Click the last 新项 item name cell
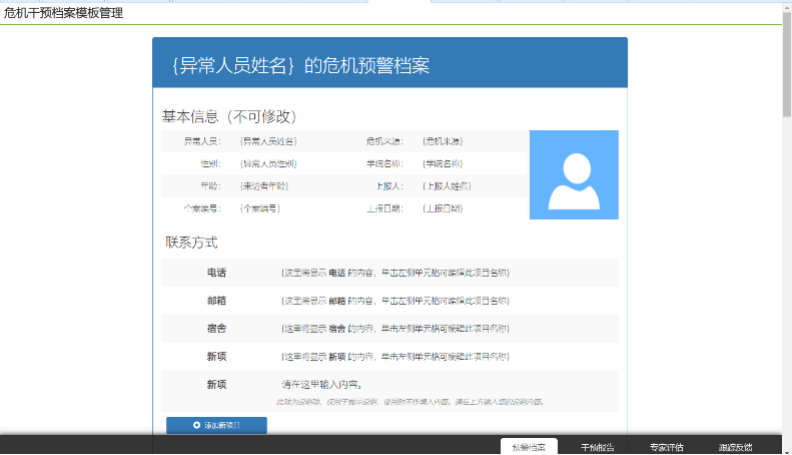Screen dimensions: 792x455 pos(217,384)
